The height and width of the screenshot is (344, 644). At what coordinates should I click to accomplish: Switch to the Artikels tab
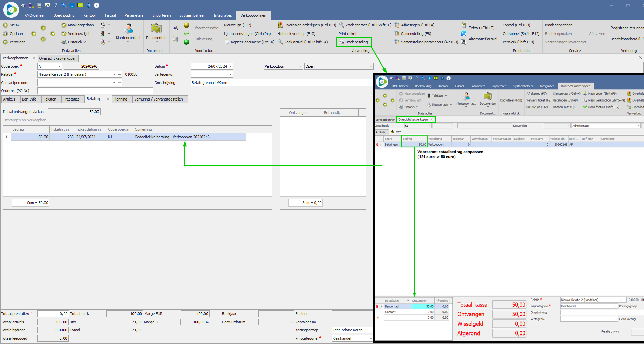9,99
